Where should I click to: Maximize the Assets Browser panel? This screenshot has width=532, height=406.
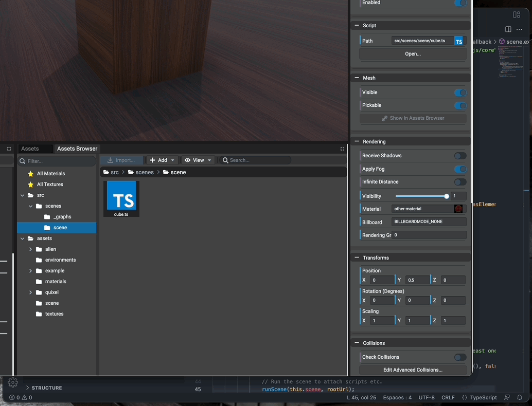[x=342, y=149]
